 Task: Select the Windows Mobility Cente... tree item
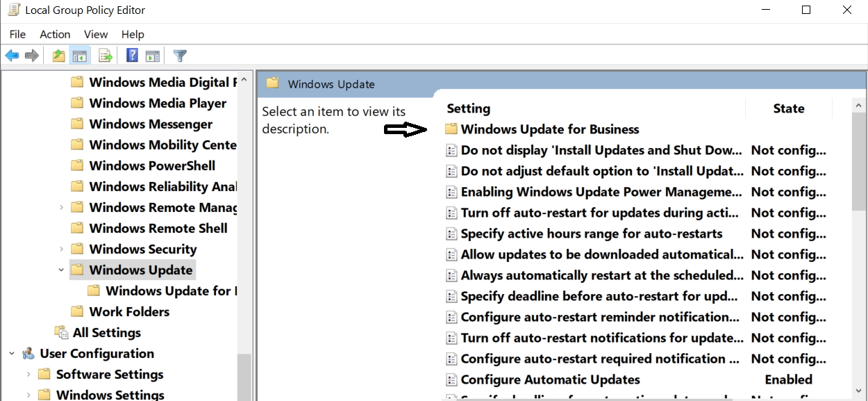(163, 145)
